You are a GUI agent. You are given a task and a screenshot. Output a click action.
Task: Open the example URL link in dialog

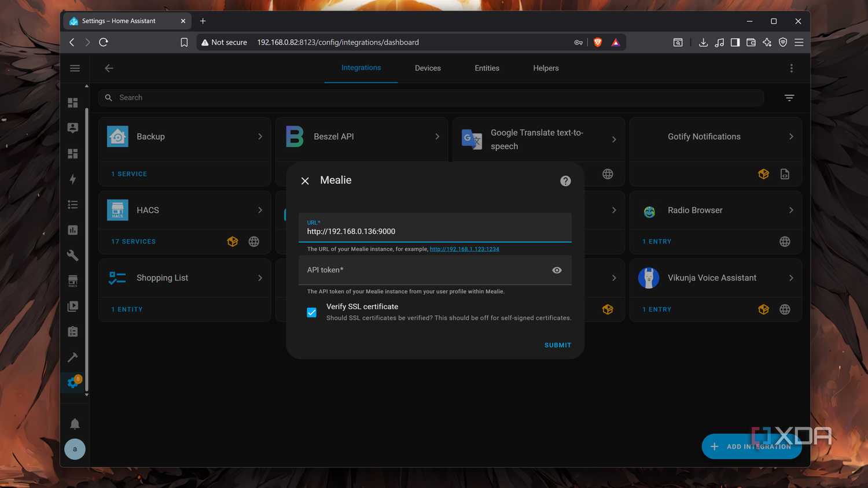pyautogui.click(x=465, y=249)
